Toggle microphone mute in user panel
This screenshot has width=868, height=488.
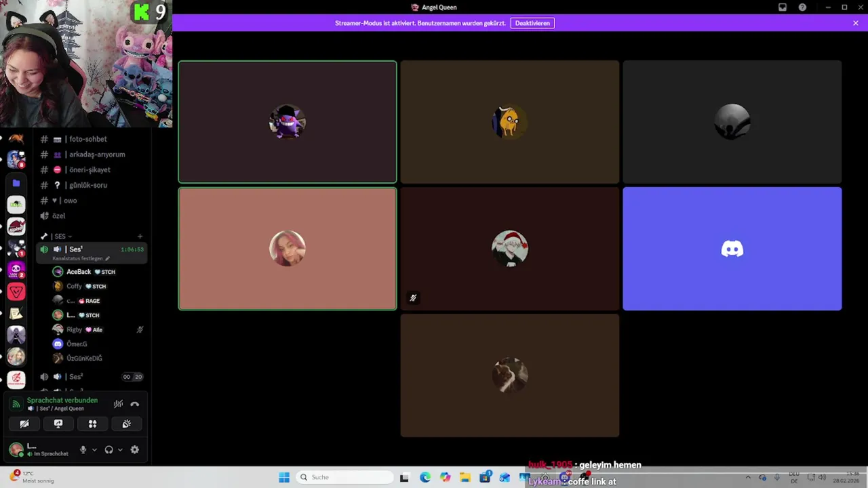tap(83, 449)
